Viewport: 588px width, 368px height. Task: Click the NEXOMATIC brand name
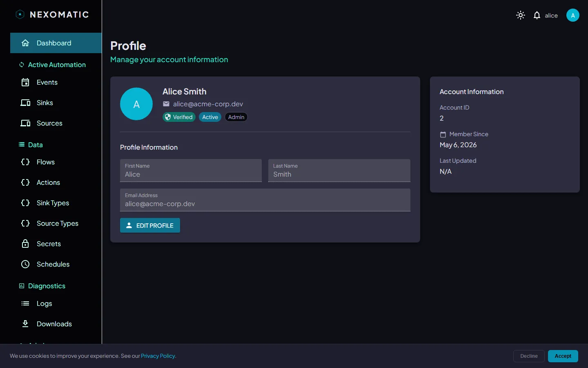[60, 14]
